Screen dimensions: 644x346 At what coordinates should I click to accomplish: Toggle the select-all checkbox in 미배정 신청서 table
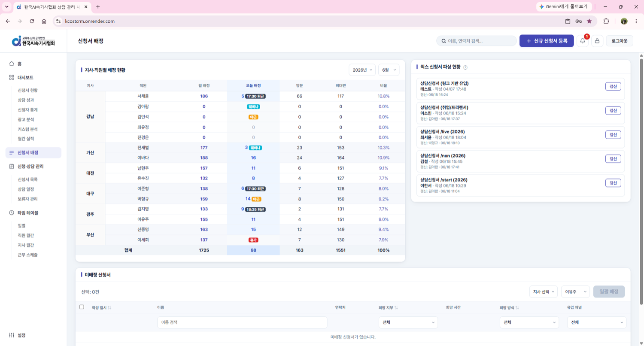click(x=82, y=307)
